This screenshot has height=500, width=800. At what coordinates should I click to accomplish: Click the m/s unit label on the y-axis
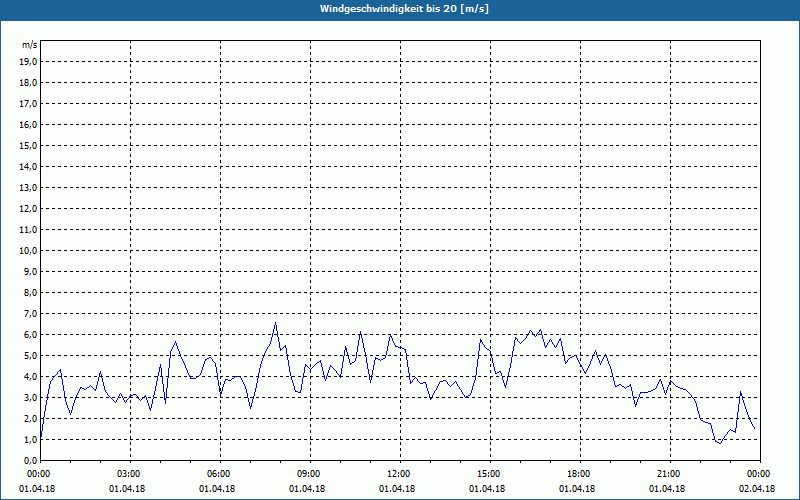(x=30, y=45)
